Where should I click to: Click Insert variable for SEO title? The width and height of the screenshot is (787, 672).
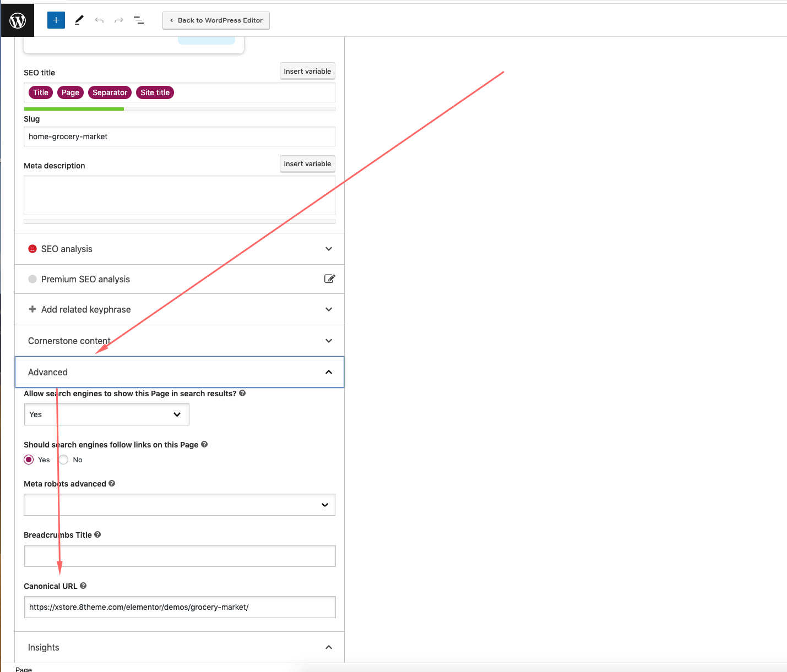pos(307,71)
